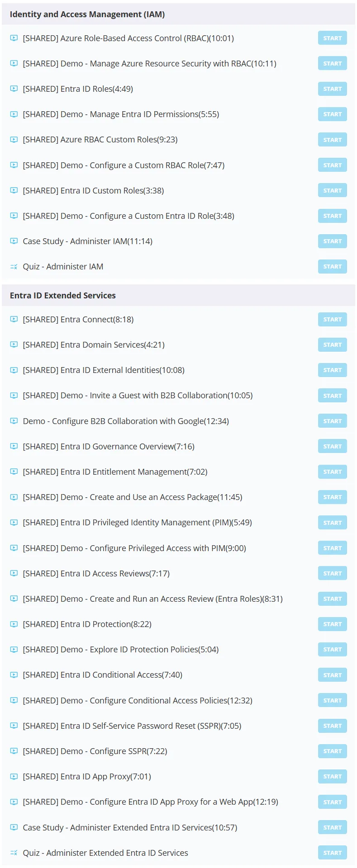This screenshot has width=357, height=868.
Task: Open lesson title Entra ID External Identities(10:08)
Action: [x=104, y=370]
